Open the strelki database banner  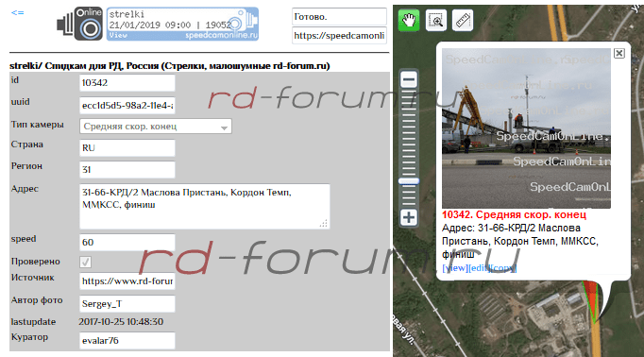pos(182,24)
